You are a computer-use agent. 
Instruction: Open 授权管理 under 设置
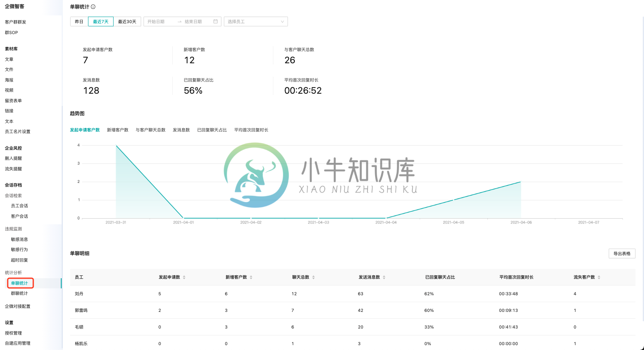(x=13, y=333)
